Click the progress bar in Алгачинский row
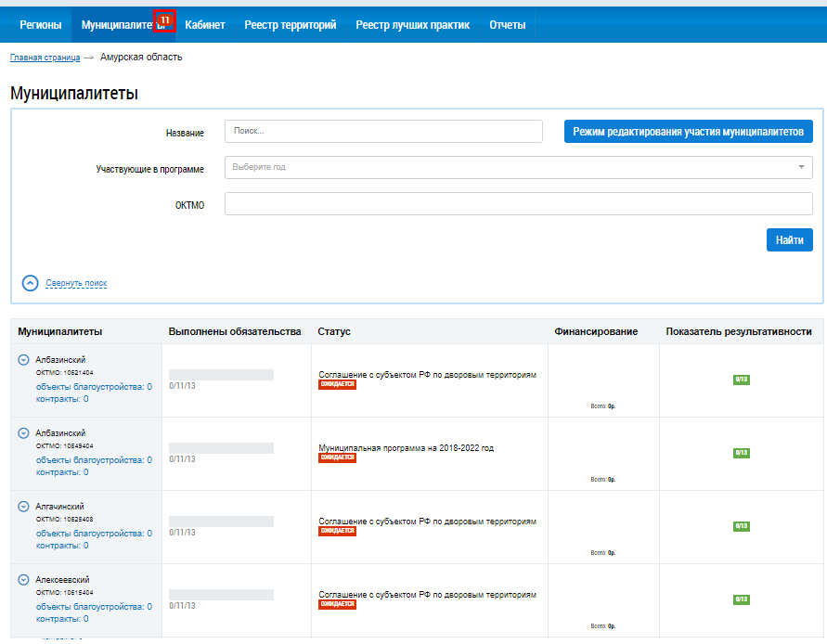Viewport: 827px width, 644px height. point(221,522)
